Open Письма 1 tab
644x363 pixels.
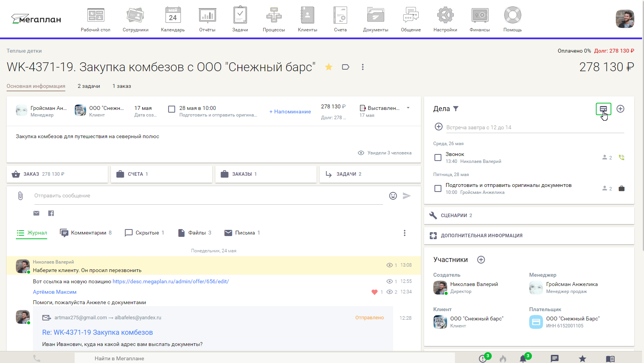tap(242, 233)
